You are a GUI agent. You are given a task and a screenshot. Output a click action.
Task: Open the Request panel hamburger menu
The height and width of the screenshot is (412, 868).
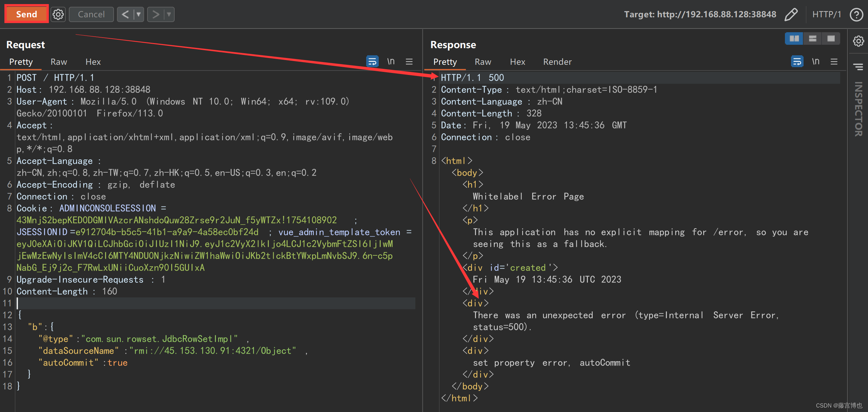coord(409,61)
